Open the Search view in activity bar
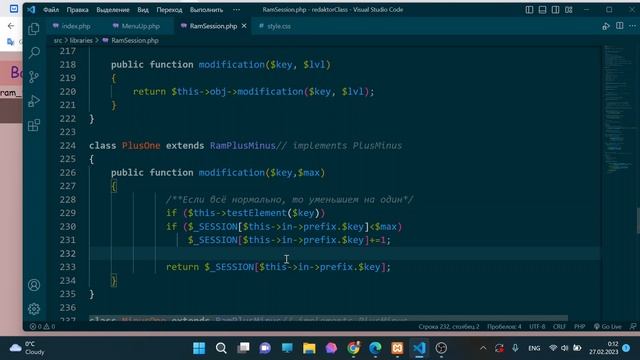The width and height of the screenshot is (640, 360). 34,52
